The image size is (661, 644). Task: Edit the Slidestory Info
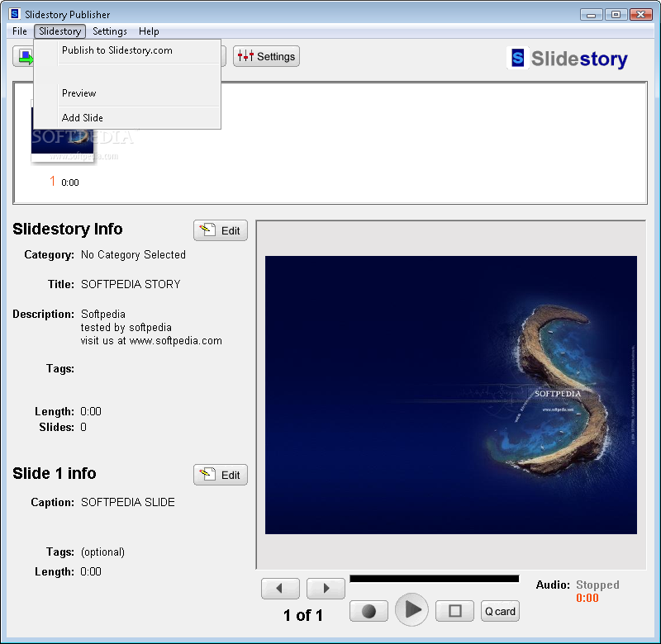221,230
